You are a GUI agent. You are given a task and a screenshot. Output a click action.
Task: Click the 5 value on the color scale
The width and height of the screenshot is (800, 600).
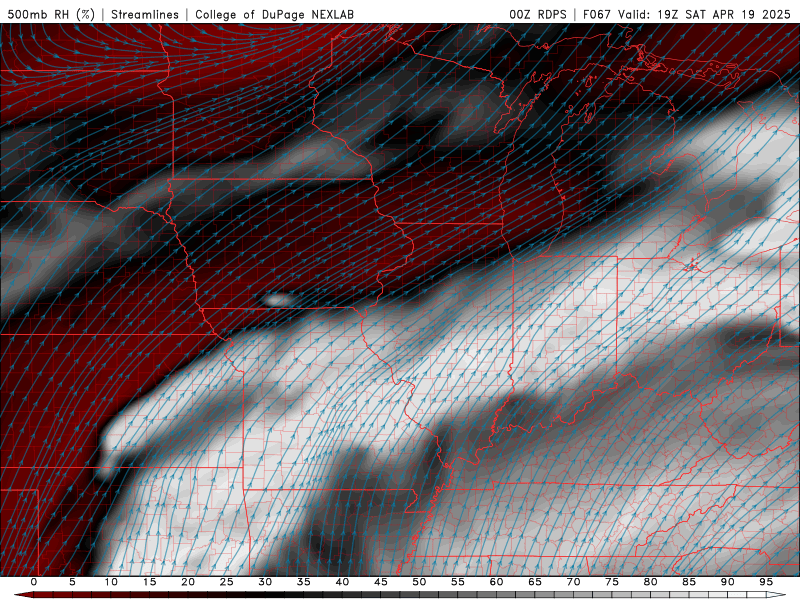72,582
